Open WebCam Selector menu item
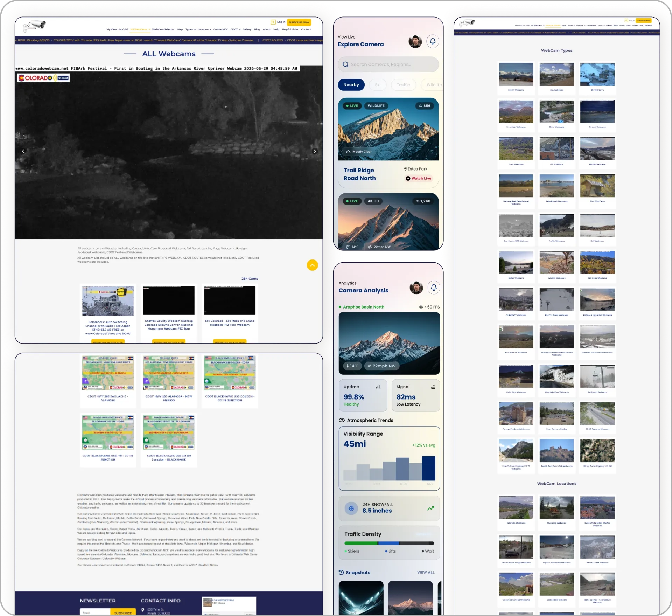Screen dimensions: 672x616 163,29
